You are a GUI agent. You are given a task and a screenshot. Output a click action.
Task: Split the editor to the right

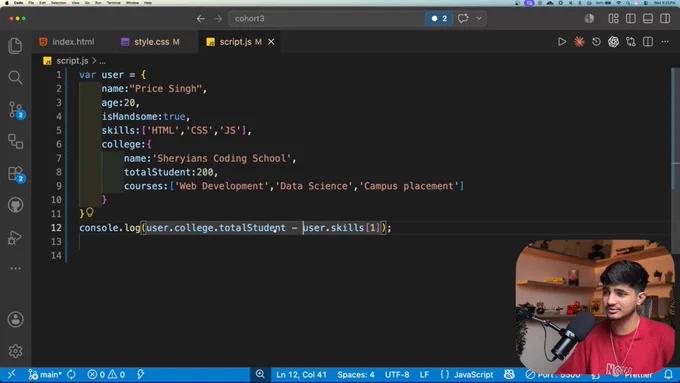tap(648, 42)
